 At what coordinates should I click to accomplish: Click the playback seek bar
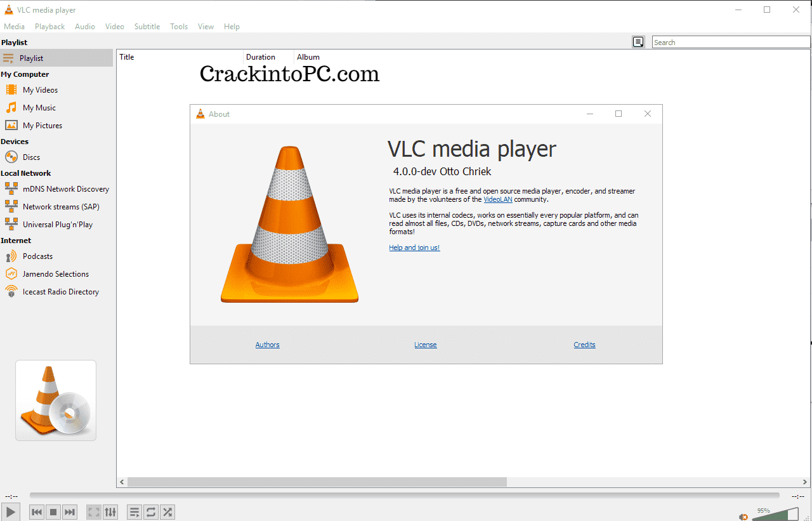click(405, 496)
